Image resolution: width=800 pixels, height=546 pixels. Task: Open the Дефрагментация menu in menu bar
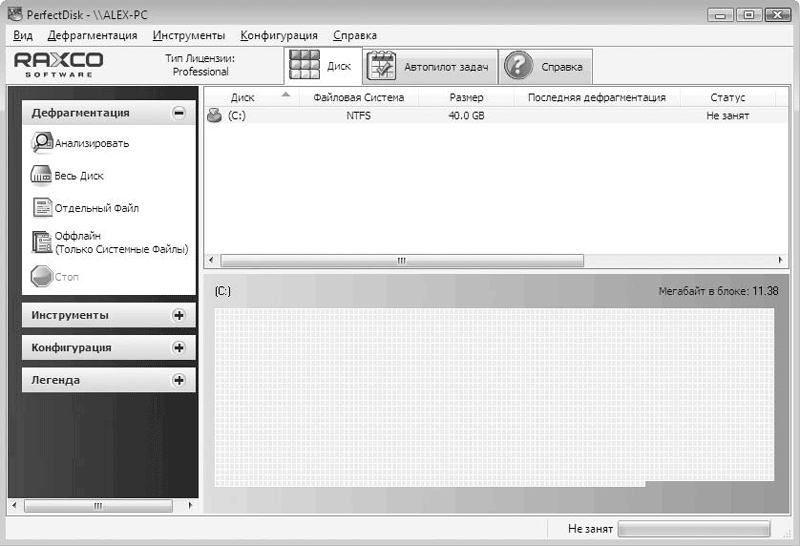click(92, 35)
